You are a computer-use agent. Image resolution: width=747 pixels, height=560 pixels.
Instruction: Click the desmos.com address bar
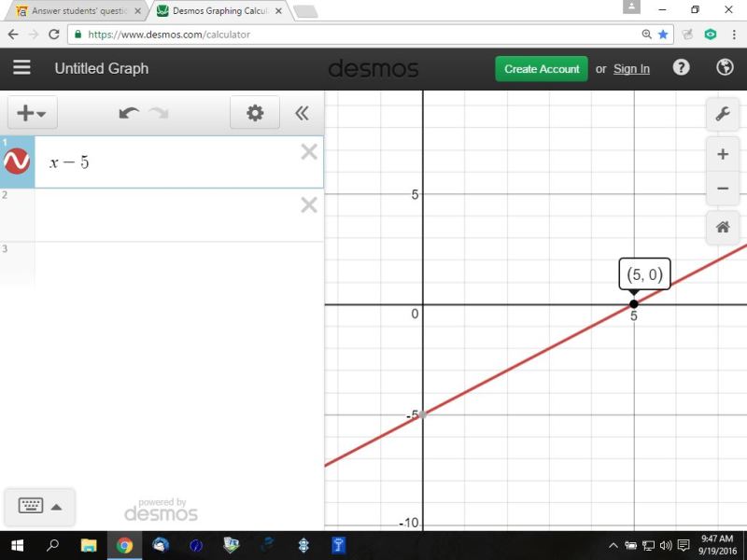coord(362,35)
